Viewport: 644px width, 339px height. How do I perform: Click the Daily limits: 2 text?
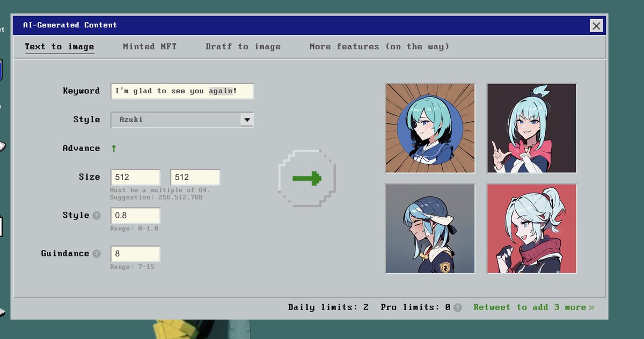tap(328, 307)
